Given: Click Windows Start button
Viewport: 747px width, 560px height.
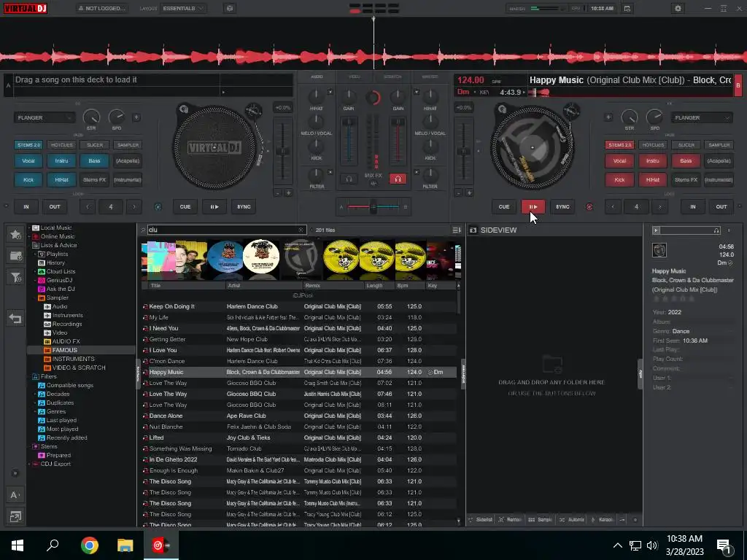Looking at the screenshot, I should (18, 545).
